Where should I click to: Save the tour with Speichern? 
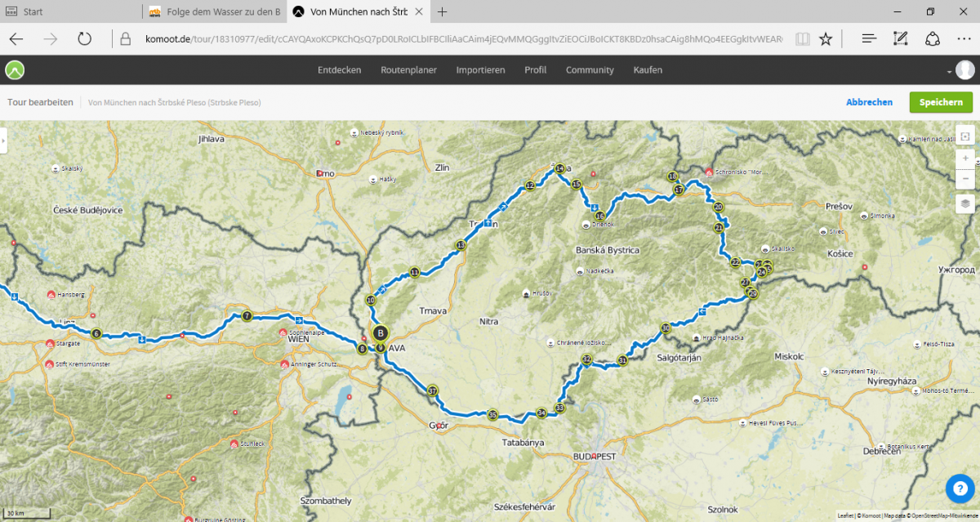[941, 102]
